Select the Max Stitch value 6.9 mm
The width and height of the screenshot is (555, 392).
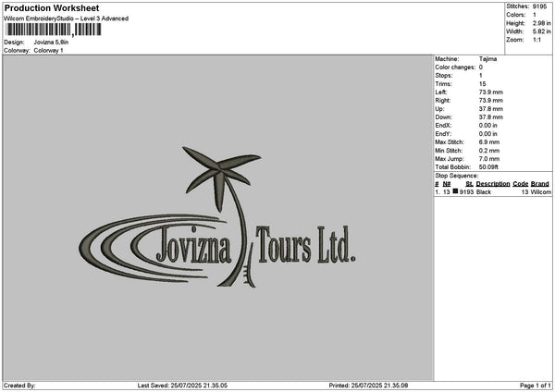coord(489,141)
